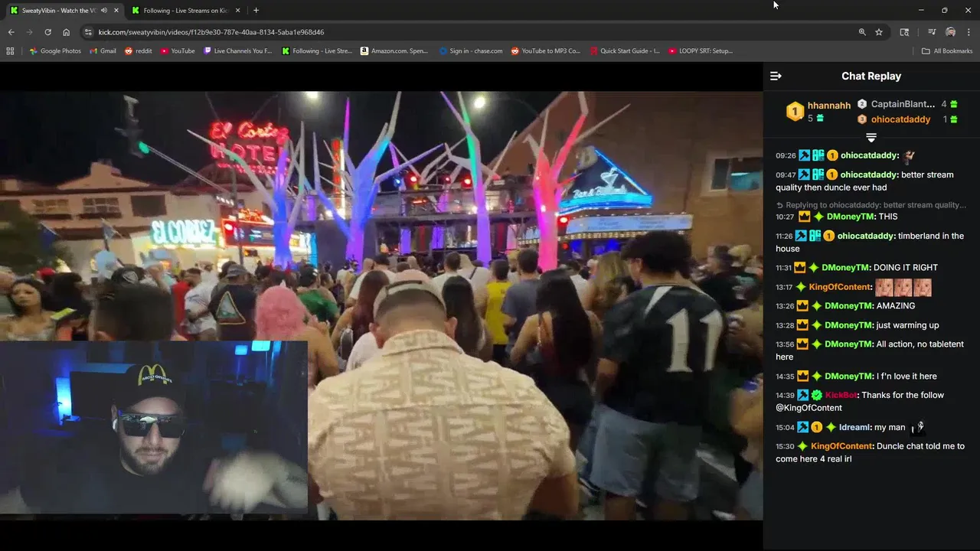Switch to the SweatyVibin tab

pos(60,11)
